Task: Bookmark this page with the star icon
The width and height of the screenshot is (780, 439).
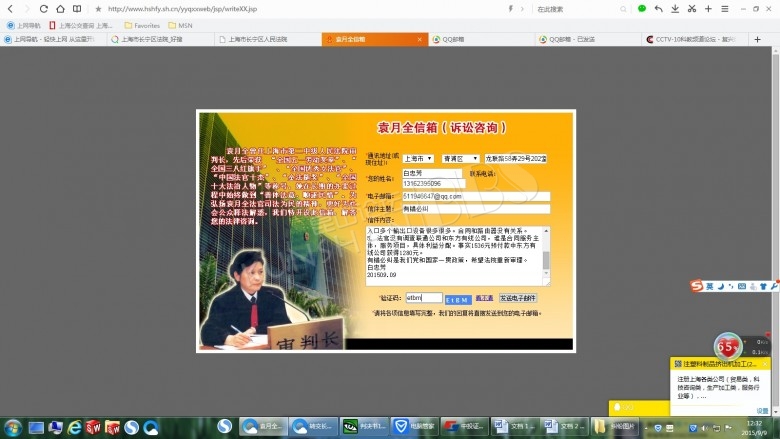Action: (x=97, y=8)
